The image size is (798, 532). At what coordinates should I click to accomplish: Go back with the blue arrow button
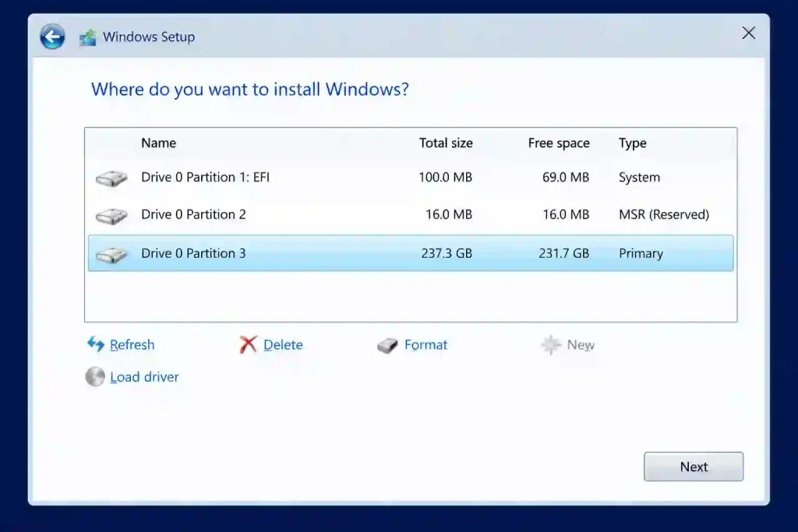52,37
